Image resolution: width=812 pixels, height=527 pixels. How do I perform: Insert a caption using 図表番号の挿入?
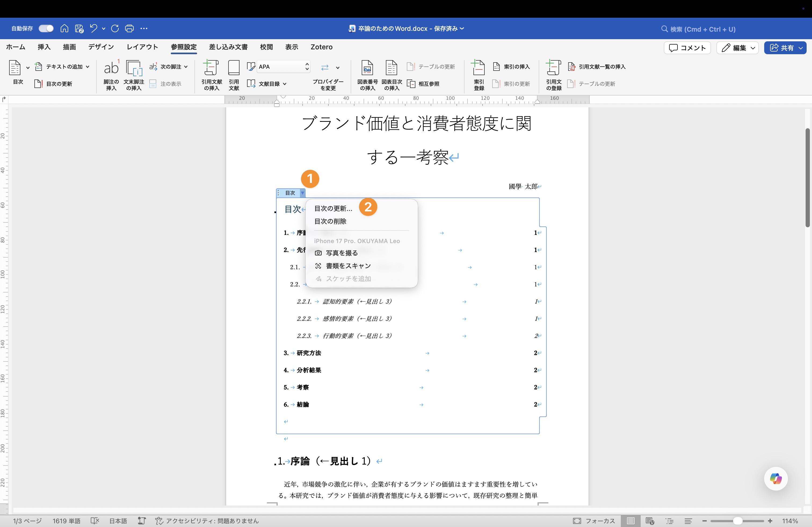pyautogui.click(x=367, y=75)
